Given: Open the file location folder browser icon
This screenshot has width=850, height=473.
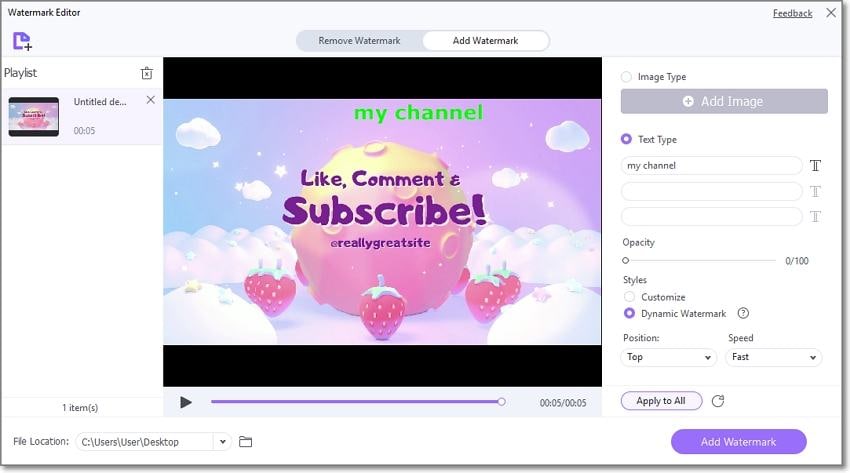Looking at the screenshot, I should 246,442.
